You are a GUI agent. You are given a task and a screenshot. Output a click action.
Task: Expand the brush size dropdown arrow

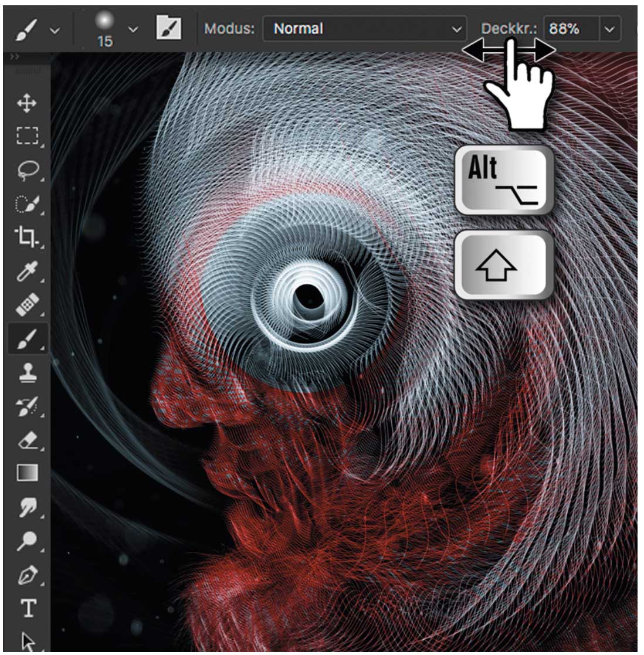133,30
